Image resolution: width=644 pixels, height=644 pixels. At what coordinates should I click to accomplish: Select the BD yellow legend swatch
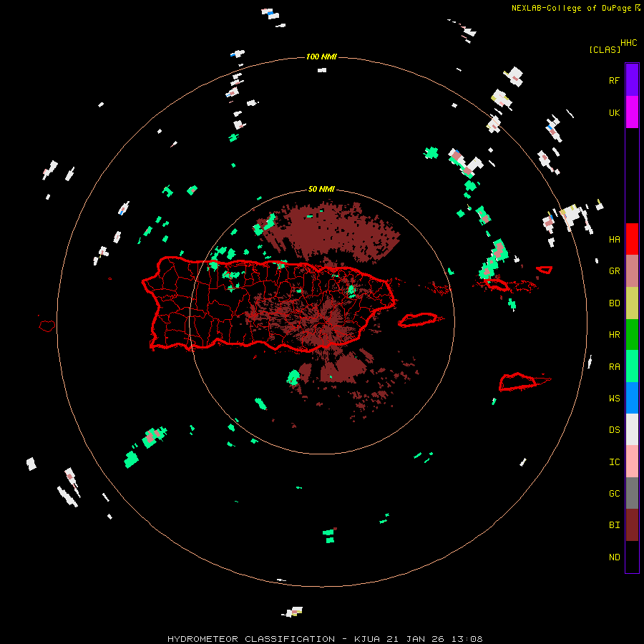click(632, 303)
